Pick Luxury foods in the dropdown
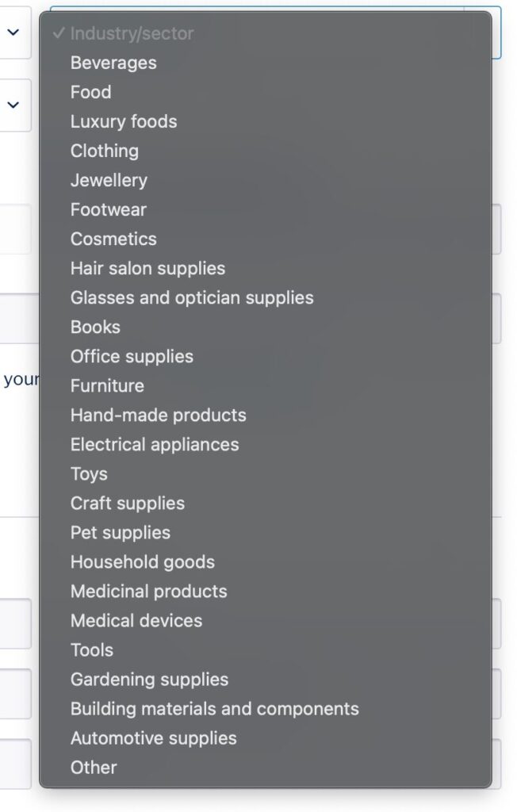Screen dimensions: 517x812 click(124, 121)
